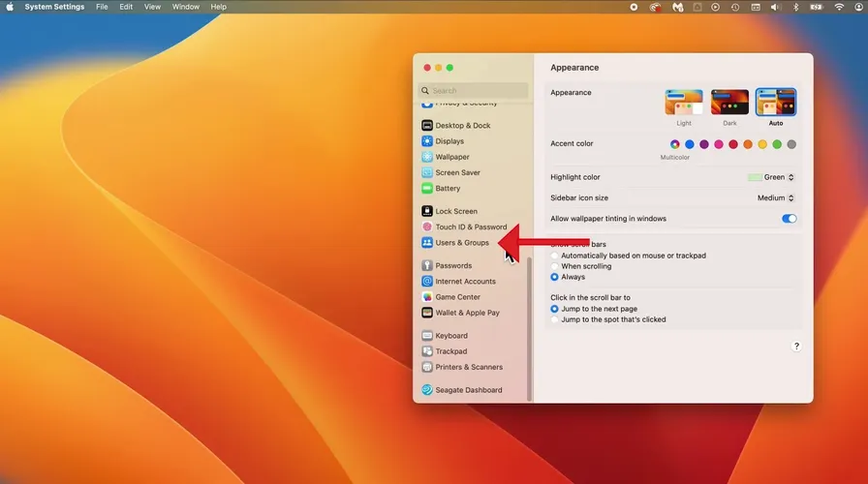
Task: Open Battery settings icon
Action: pos(427,189)
